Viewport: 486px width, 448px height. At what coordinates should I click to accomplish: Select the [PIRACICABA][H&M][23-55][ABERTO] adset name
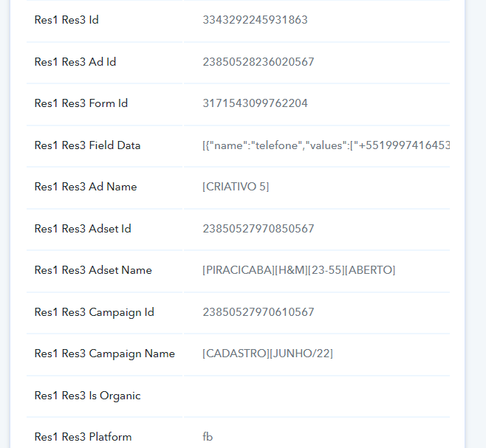299,270
